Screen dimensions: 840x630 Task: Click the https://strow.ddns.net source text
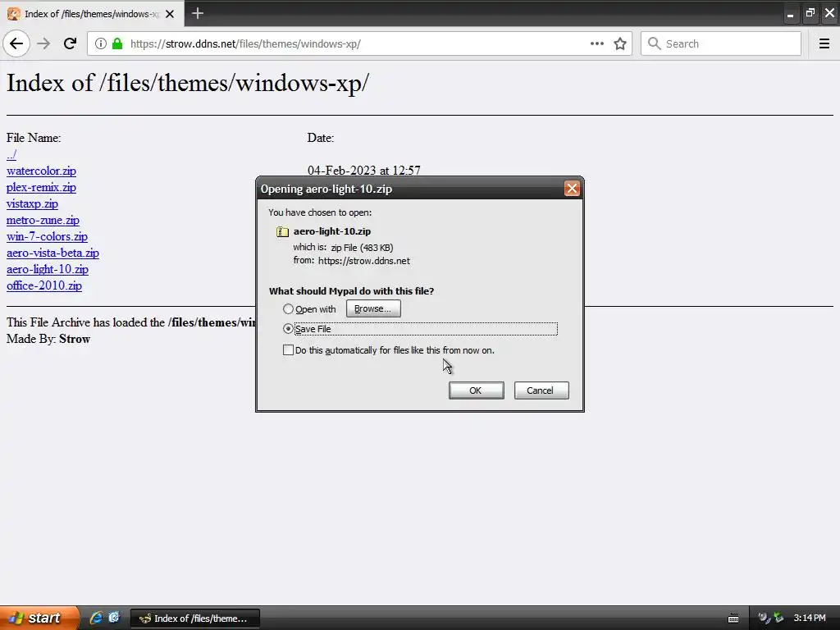pyautogui.click(x=363, y=261)
